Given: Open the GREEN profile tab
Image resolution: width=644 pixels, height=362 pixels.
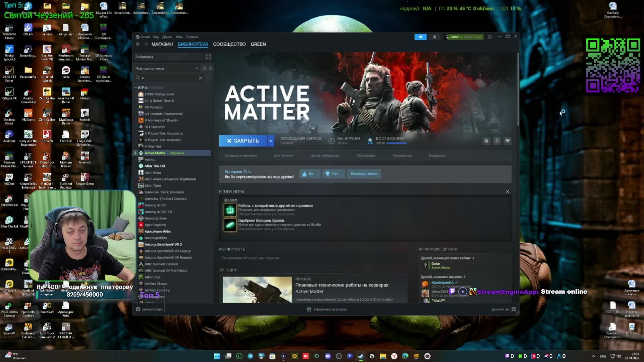Looking at the screenshot, I should (258, 44).
